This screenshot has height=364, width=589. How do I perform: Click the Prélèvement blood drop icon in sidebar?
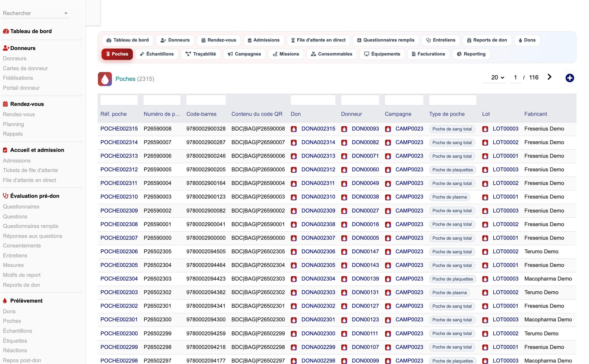coord(5,301)
